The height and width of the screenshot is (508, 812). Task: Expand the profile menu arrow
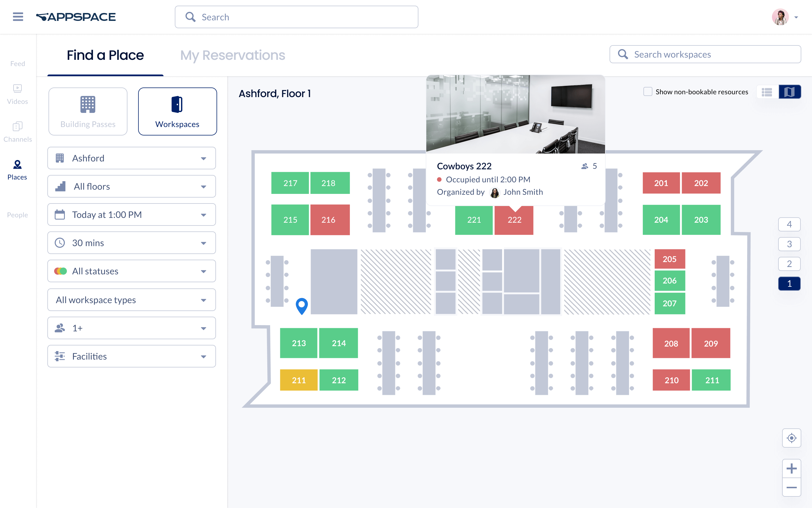click(x=796, y=17)
